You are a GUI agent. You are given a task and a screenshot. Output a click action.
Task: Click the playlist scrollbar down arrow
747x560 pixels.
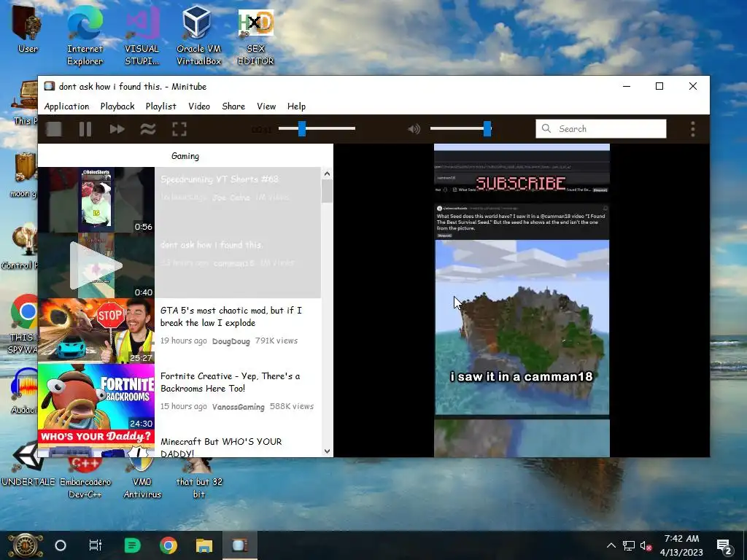327,451
